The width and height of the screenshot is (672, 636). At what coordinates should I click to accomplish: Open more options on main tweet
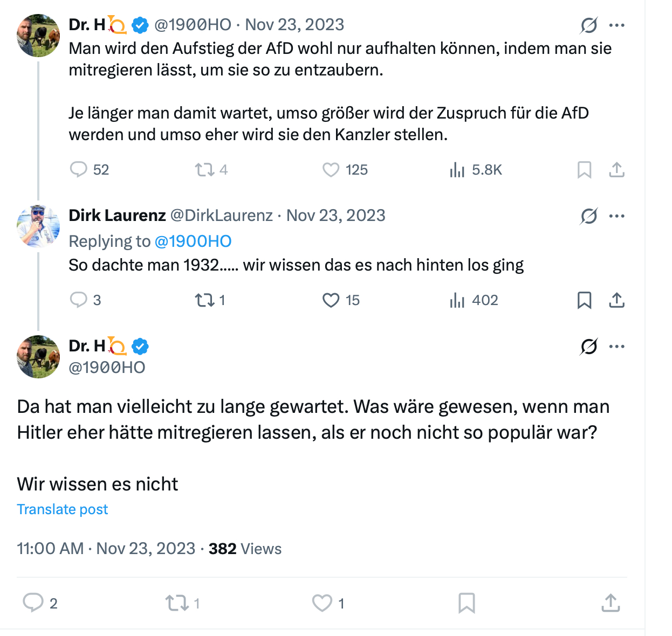(x=616, y=347)
